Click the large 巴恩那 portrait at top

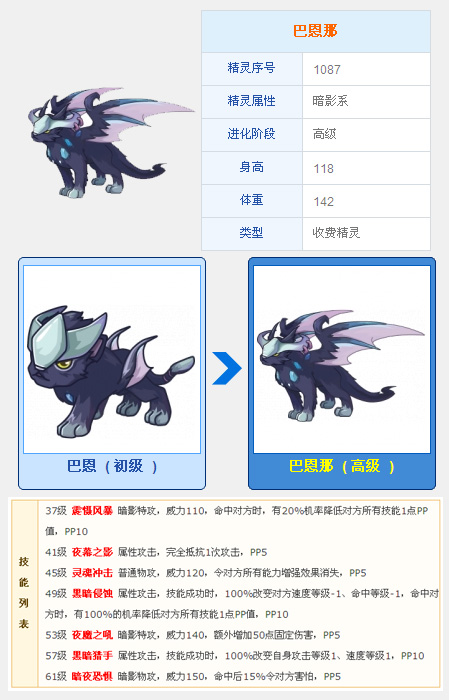point(111,142)
